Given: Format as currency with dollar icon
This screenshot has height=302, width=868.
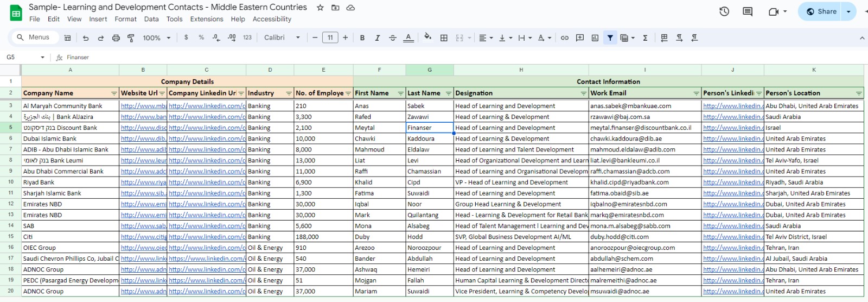Looking at the screenshot, I should click(186, 37).
